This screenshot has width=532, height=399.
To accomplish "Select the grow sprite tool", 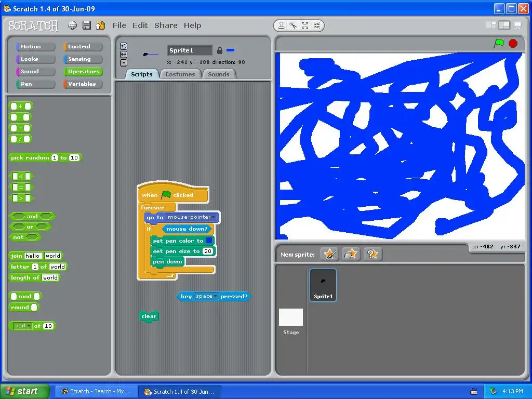I will click(305, 25).
